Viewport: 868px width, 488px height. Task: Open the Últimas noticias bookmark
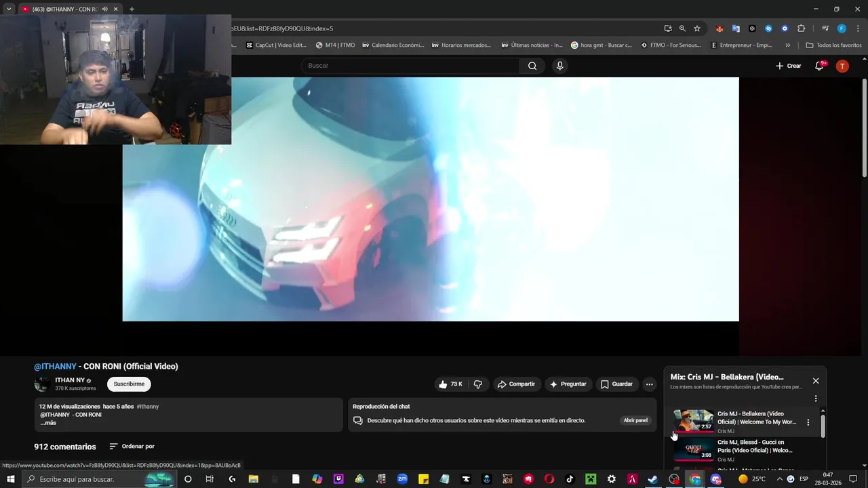pyautogui.click(x=532, y=45)
